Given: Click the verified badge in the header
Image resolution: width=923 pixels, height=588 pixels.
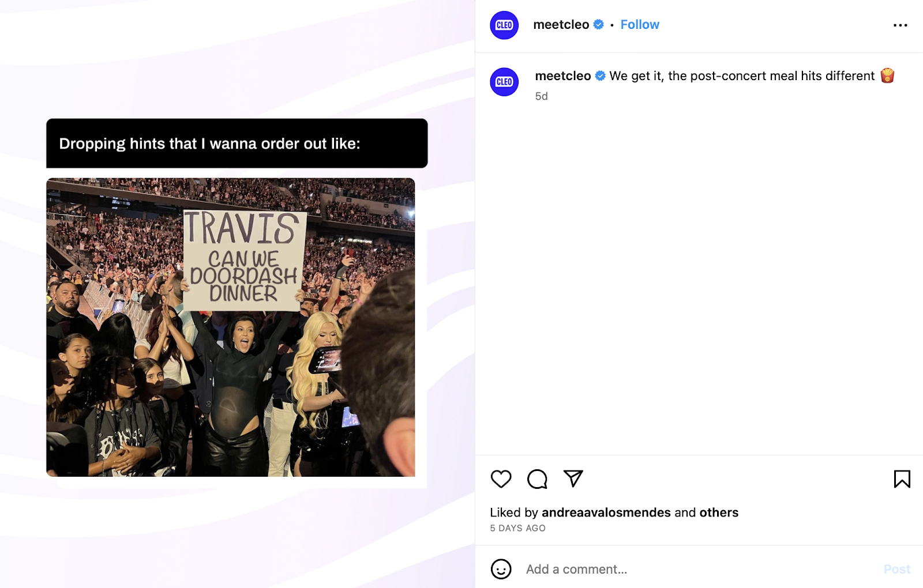Looking at the screenshot, I should tap(599, 25).
